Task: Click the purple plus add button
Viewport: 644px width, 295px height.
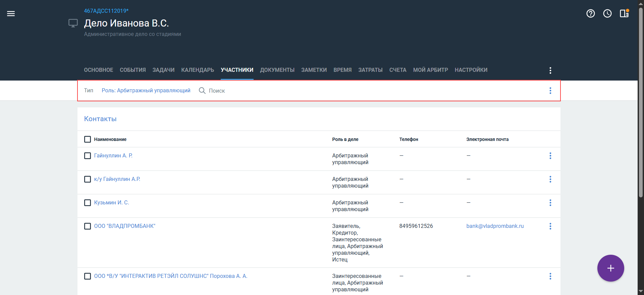Action: click(610, 268)
